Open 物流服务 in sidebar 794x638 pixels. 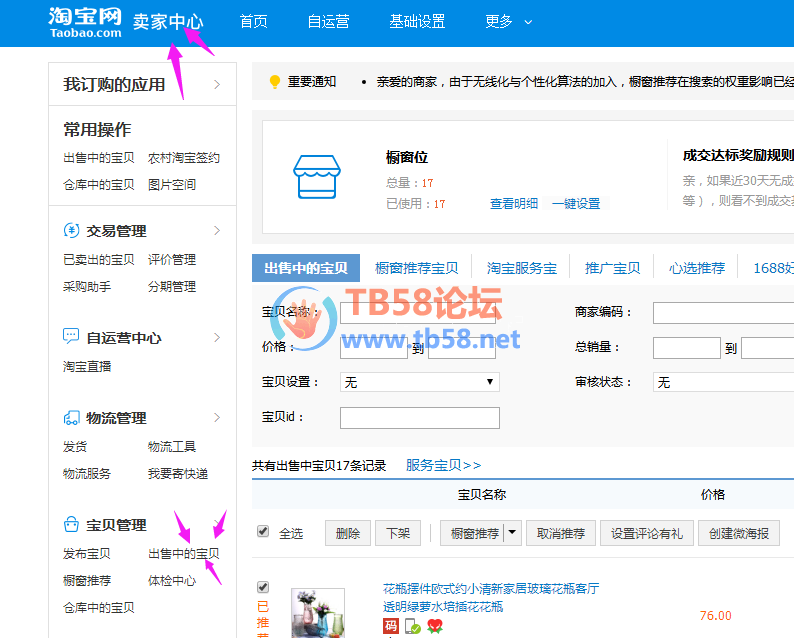pos(87,473)
